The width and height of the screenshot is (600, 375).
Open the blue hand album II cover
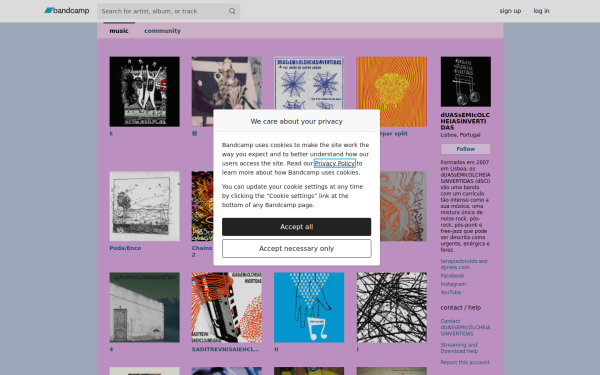coord(309,307)
